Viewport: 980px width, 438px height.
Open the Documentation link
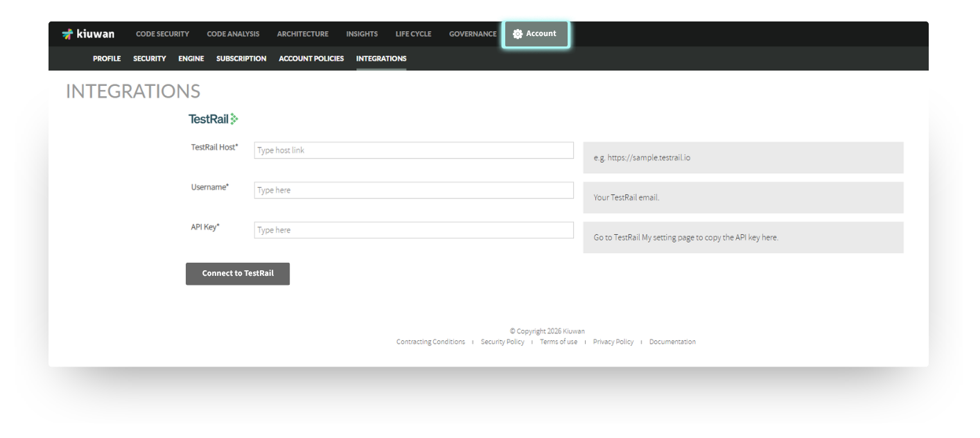(672, 341)
